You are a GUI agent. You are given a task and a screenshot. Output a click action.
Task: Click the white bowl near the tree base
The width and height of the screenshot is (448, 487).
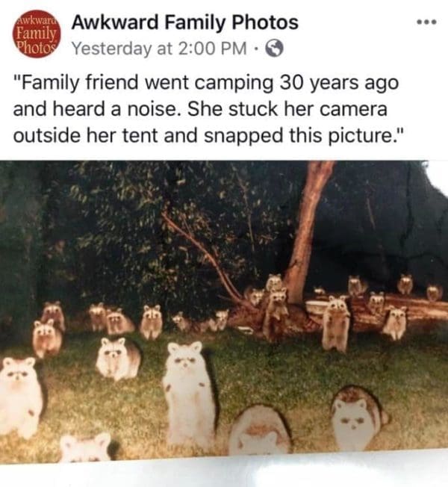[x=316, y=307]
